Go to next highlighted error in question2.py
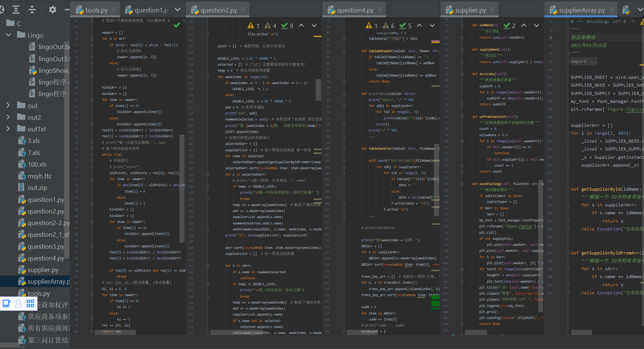The height and width of the screenshot is (349, 644). tap(314, 26)
